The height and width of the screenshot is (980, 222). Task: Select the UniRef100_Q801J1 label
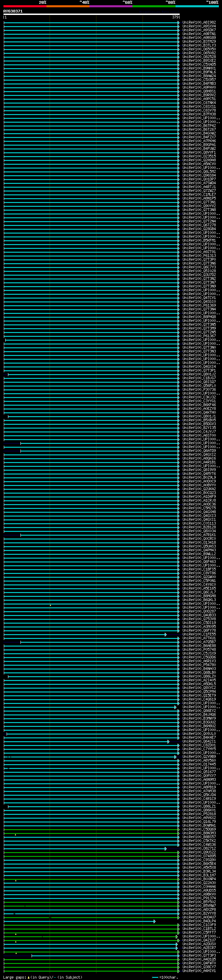coord(199,416)
